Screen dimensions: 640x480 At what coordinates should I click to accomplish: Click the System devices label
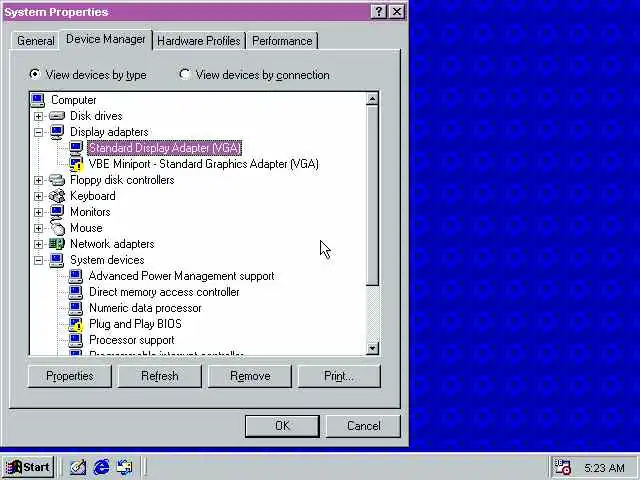(107, 260)
